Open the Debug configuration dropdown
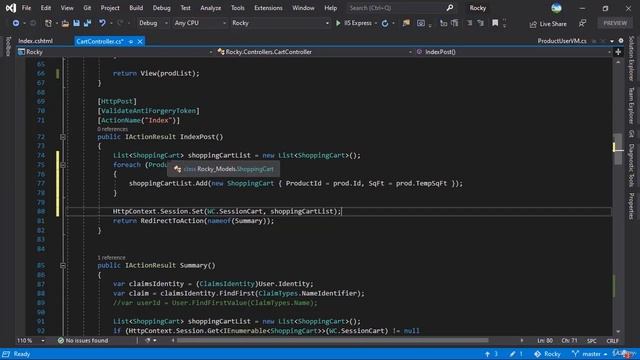 tap(153, 23)
